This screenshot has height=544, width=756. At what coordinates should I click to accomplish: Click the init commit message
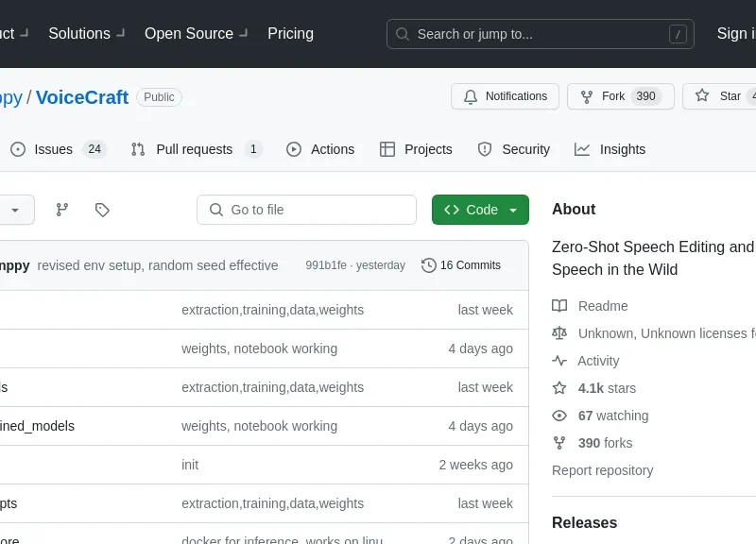pyautogui.click(x=190, y=465)
